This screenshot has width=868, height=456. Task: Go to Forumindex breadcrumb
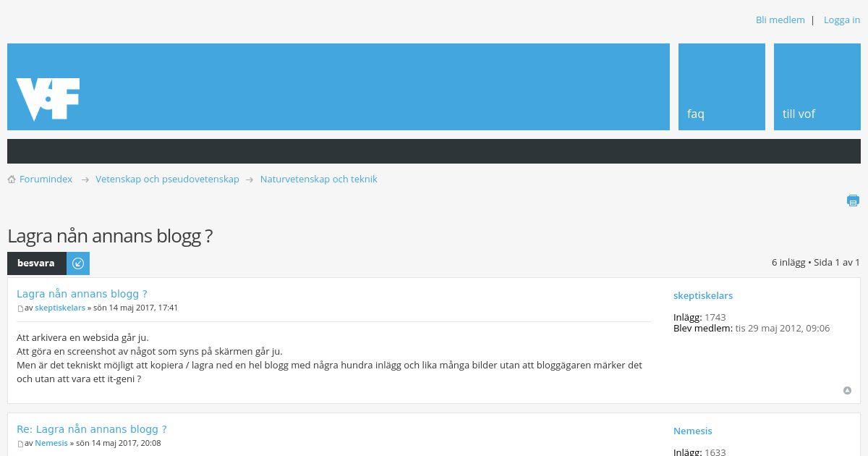[46, 179]
